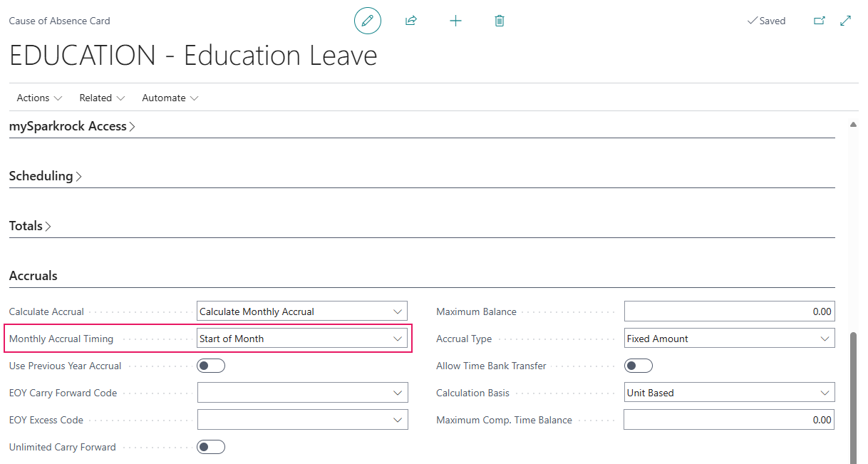Image resolution: width=868 pixels, height=464 pixels.
Task: Open the card in a new window
Action: tap(820, 21)
